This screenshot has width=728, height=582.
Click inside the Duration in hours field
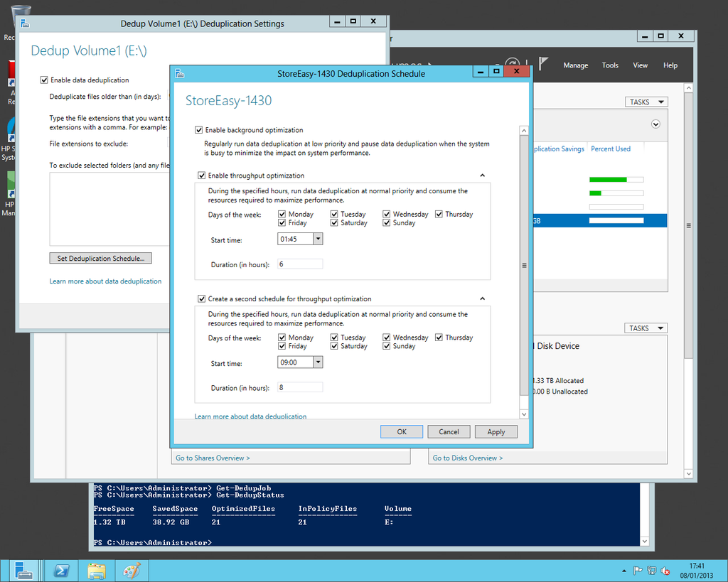(x=299, y=263)
